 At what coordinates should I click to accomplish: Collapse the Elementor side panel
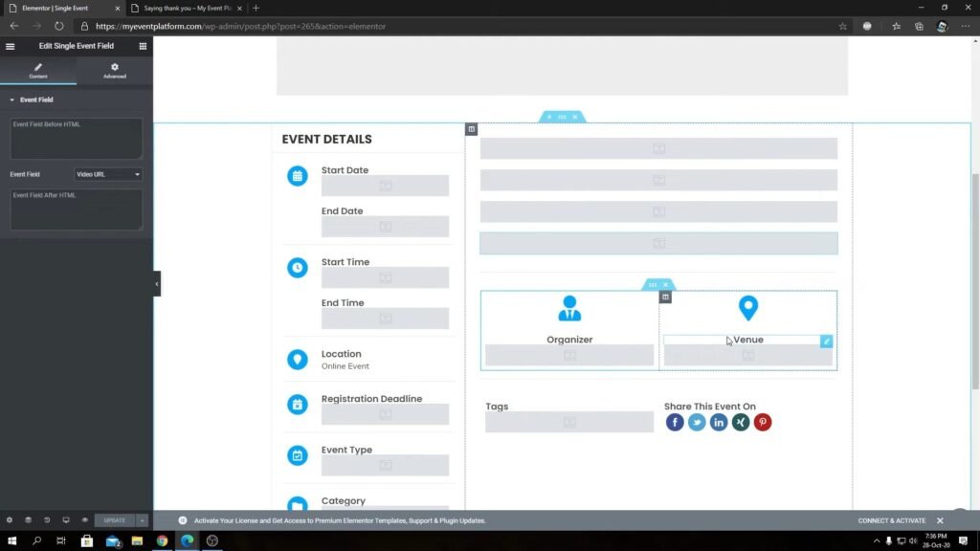pos(157,283)
